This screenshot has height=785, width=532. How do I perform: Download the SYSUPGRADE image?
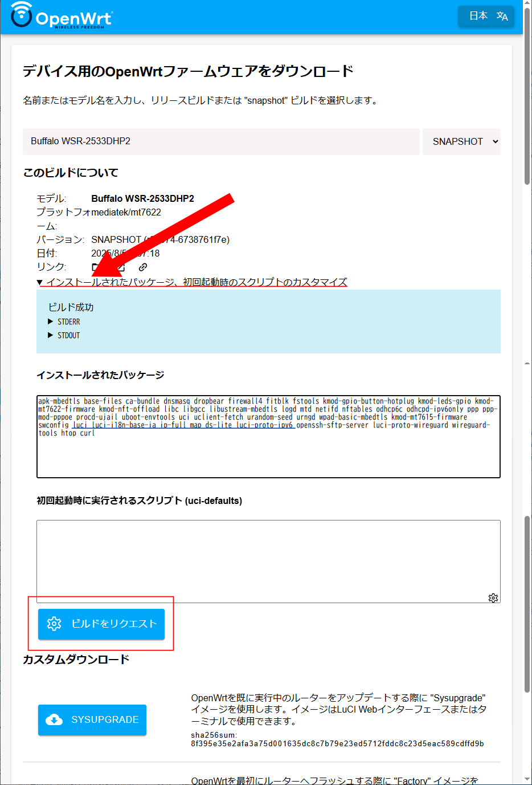pos(92,719)
